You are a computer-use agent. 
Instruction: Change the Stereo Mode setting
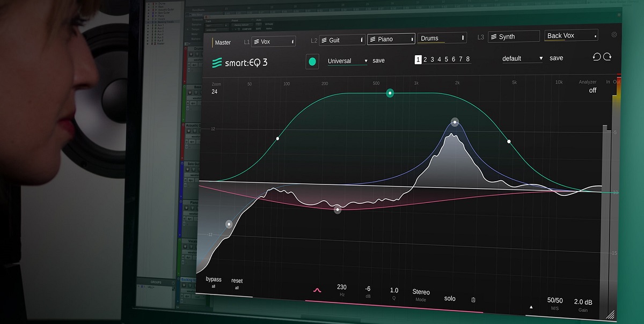pyautogui.click(x=421, y=295)
